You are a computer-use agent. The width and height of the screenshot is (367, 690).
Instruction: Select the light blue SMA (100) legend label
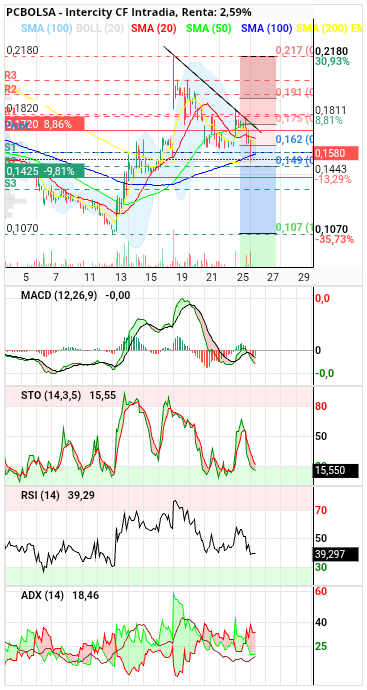47,29
